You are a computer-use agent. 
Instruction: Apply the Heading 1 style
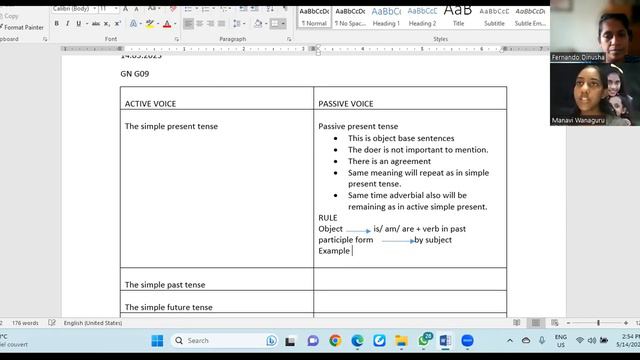(x=386, y=17)
